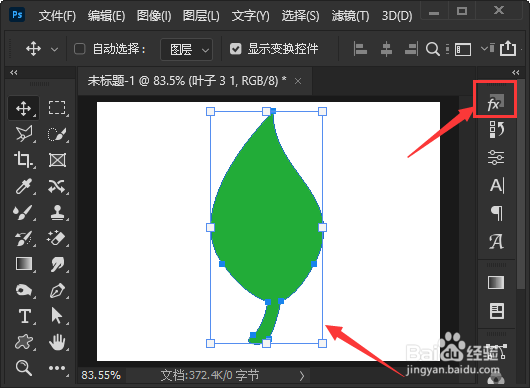The image size is (530, 388).
Task: Select the Frame tool
Action: (57, 160)
